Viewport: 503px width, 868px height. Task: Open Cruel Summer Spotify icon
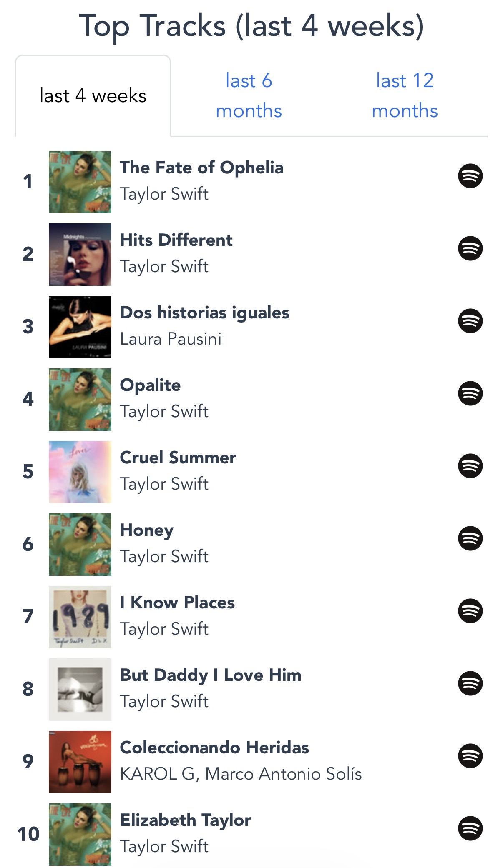[x=470, y=466]
